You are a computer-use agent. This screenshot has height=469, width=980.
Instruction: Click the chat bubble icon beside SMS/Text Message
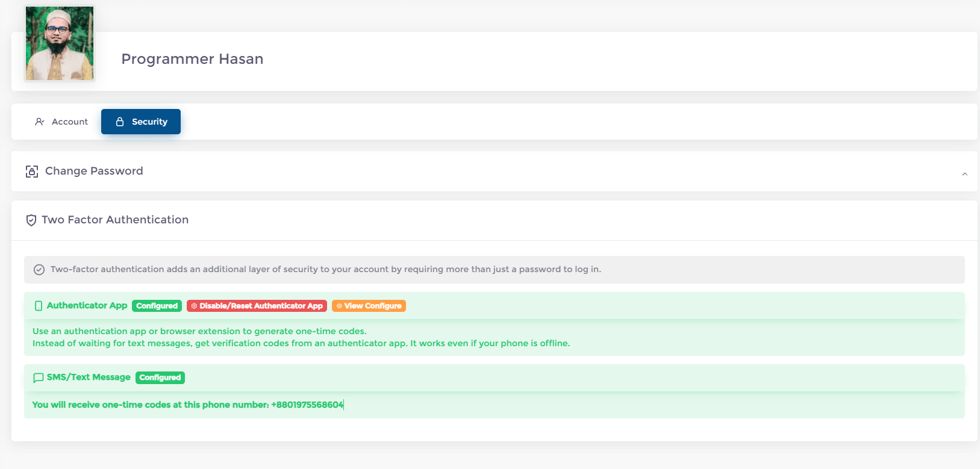pyautogui.click(x=39, y=377)
